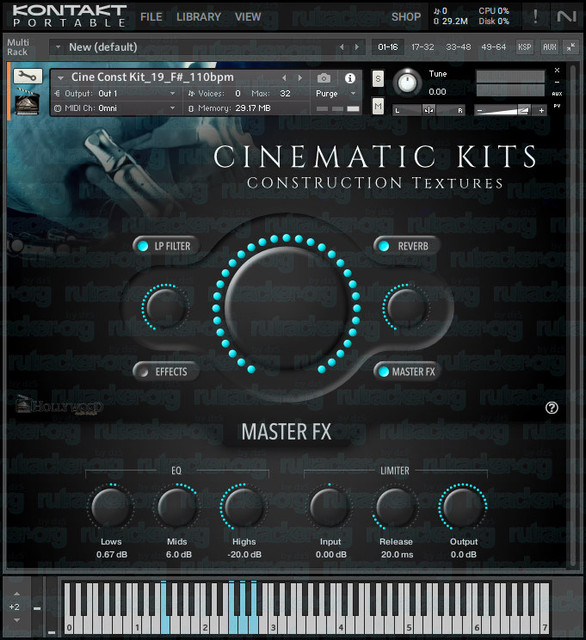Open instrument edit mode with the wrench icon
Viewport: 586px width, 640px height.
coord(28,76)
